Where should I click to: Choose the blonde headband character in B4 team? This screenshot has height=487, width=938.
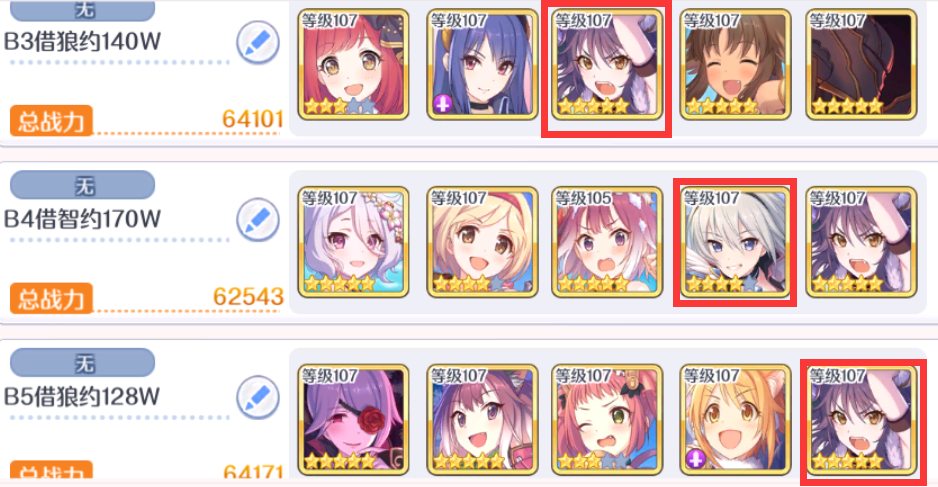click(x=482, y=242)
